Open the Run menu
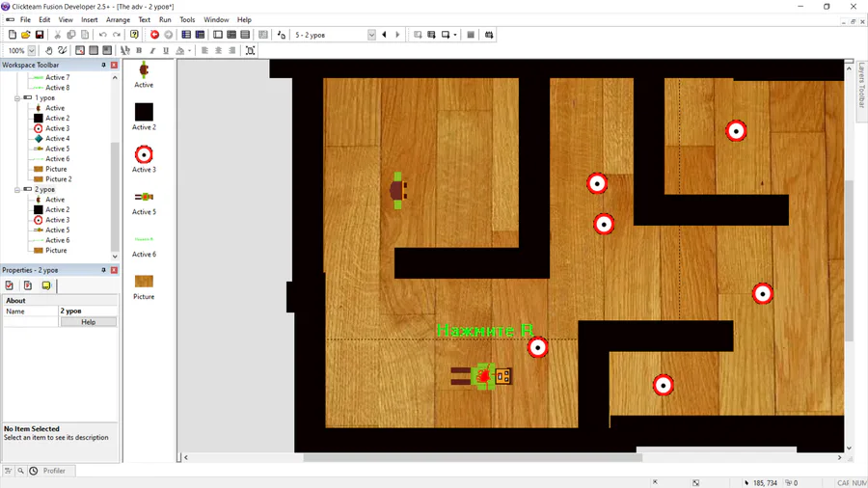The image size is (868, 488). [x=165, y=19]
